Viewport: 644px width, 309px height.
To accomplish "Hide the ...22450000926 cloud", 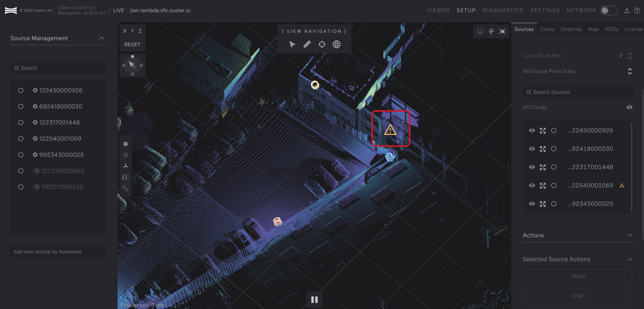I will click(532, 131).
